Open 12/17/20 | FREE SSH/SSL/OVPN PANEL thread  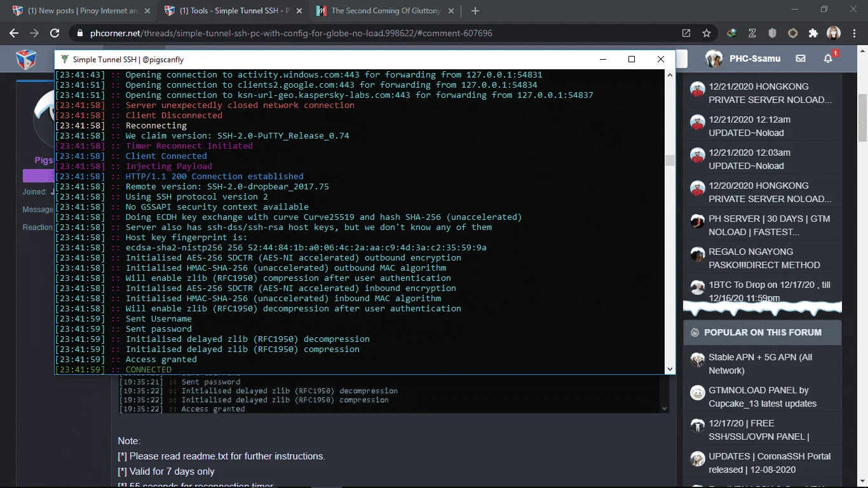pyautogui.click(x=759, y=430)
